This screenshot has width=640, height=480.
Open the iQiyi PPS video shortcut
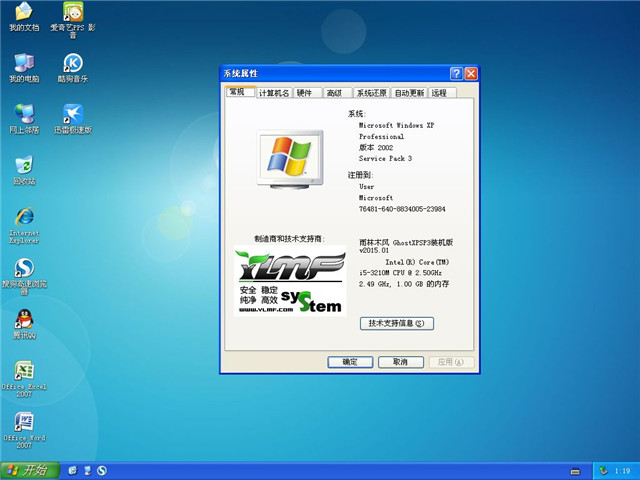click(x=73, y=20)
